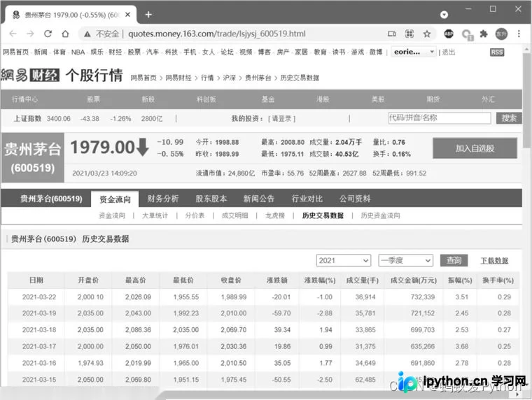Select the 行业对比 tab

307,199
